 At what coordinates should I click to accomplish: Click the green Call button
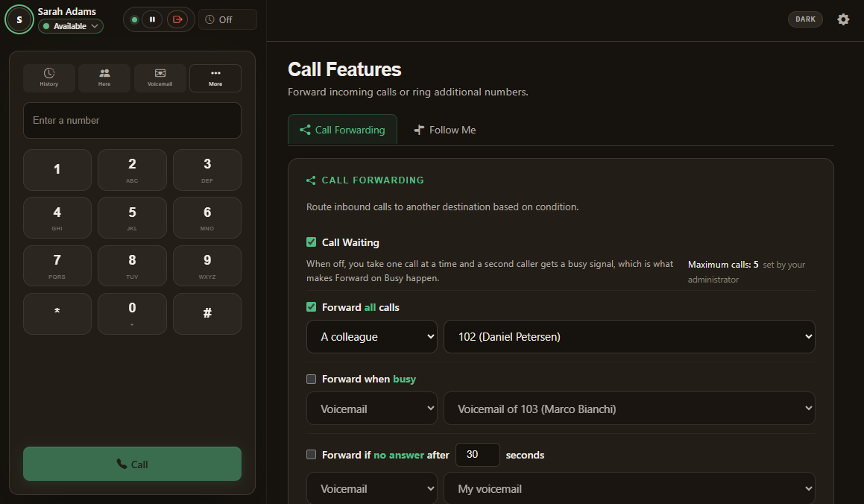tap(132, 464)
